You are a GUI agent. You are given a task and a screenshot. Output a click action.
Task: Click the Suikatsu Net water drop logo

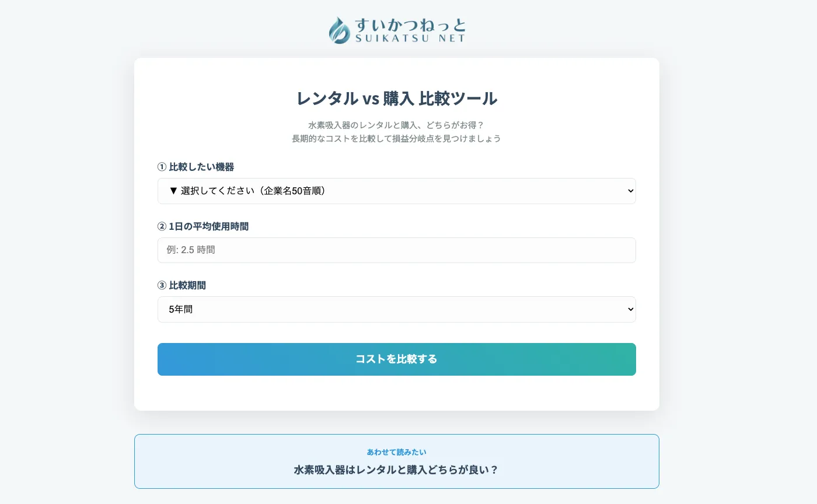[339, 30]
